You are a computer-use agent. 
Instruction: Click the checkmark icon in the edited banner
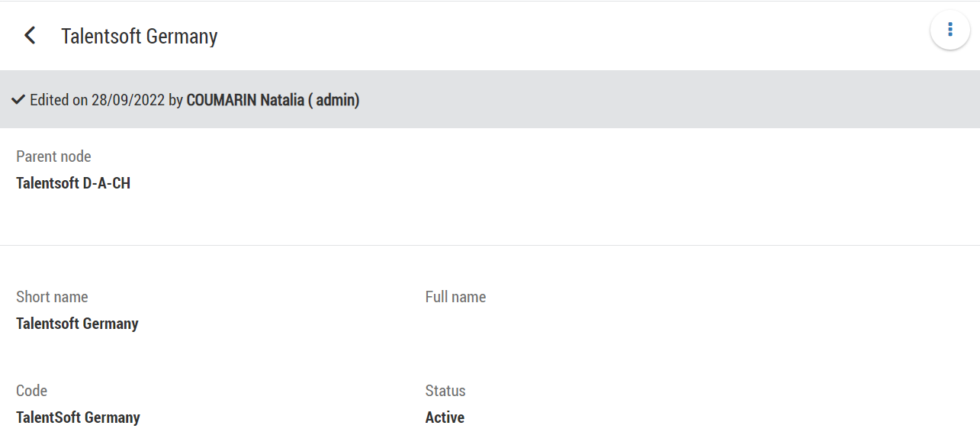19,100
